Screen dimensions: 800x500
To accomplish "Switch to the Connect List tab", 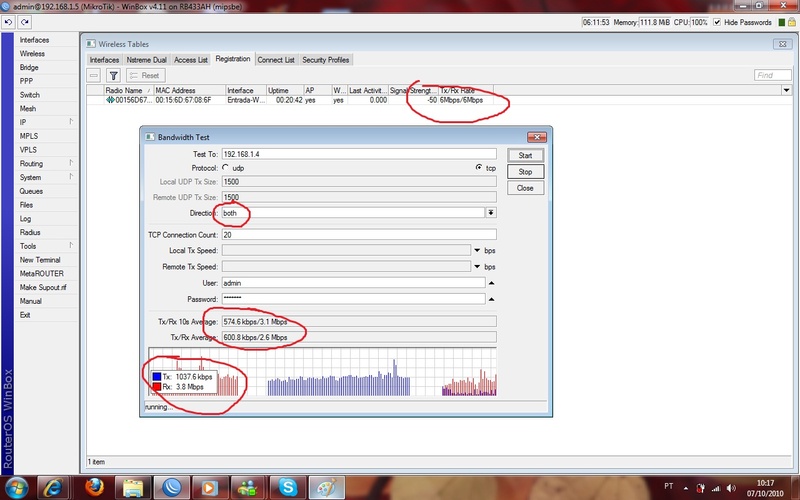I will coord(276,60).
